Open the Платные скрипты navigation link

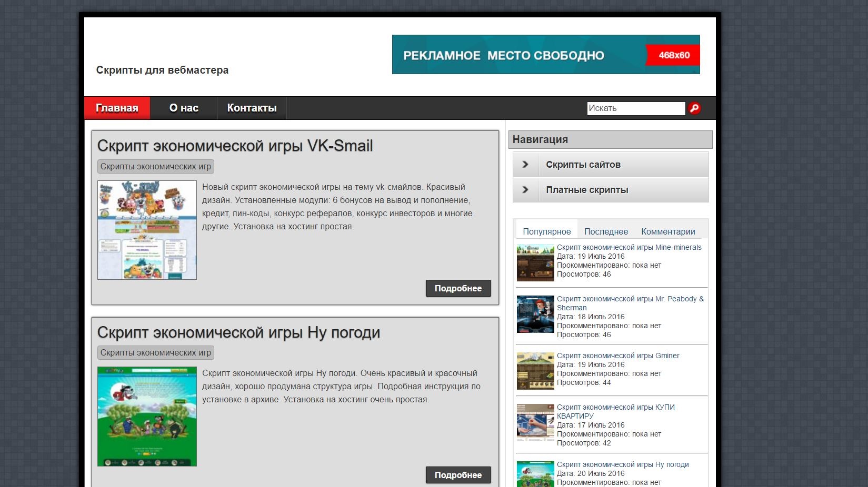coord(587,190)
